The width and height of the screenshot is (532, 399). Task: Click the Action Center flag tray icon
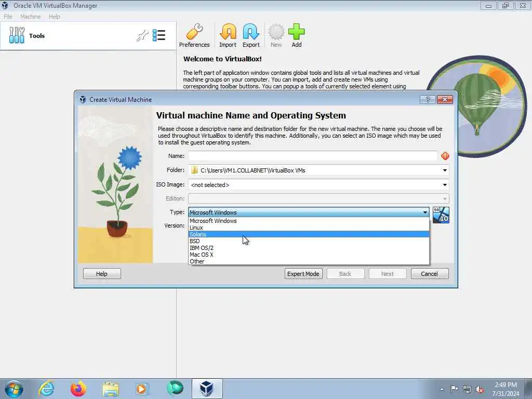click(x=454, y=389)
